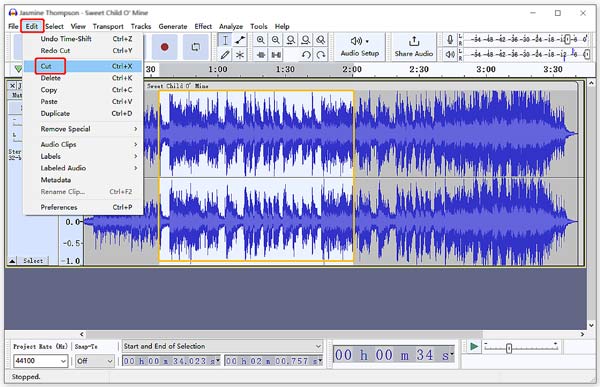Fit project to width zoom icon
This screenshot has width=600, height=387.
(306, 40)
